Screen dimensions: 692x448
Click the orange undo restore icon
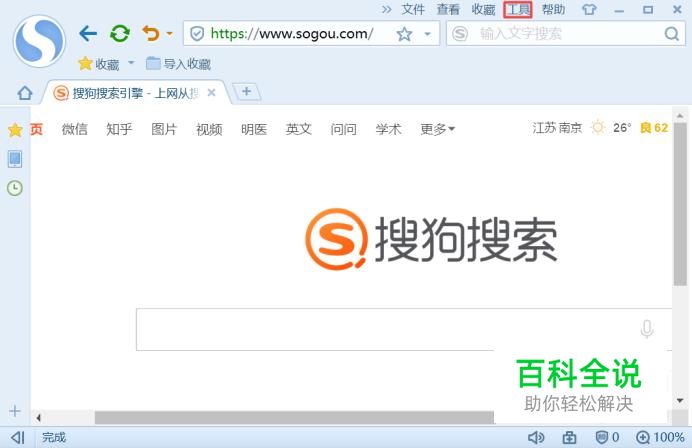coord(150,33)
